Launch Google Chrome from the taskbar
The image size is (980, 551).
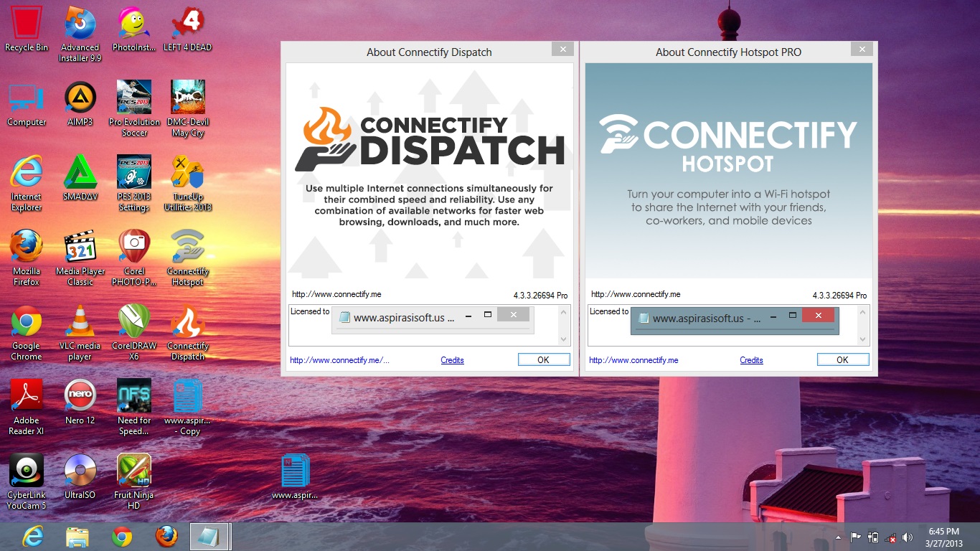122,537
